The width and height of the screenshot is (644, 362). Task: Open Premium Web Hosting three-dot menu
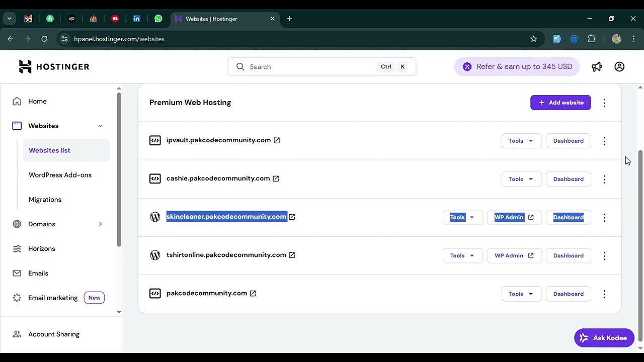604,103
